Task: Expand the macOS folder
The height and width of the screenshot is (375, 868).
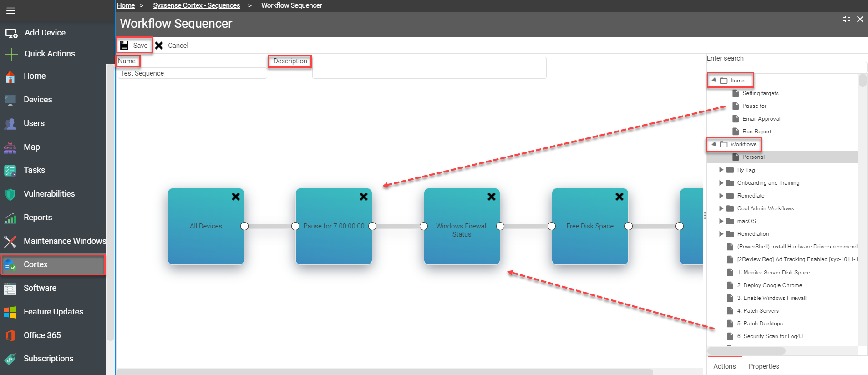Action: [x=721, y=221]
